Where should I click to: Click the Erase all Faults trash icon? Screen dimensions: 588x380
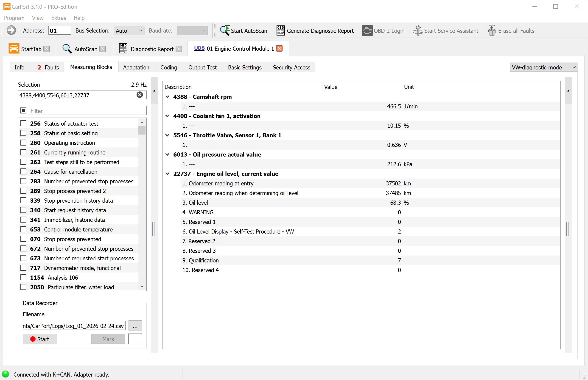click(492, 31)
